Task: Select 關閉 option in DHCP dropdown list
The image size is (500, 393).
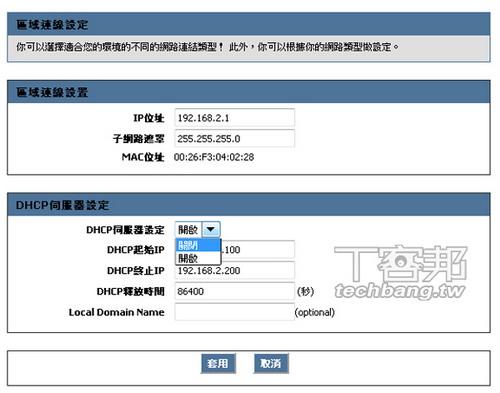Action: [x=198, y=245]
